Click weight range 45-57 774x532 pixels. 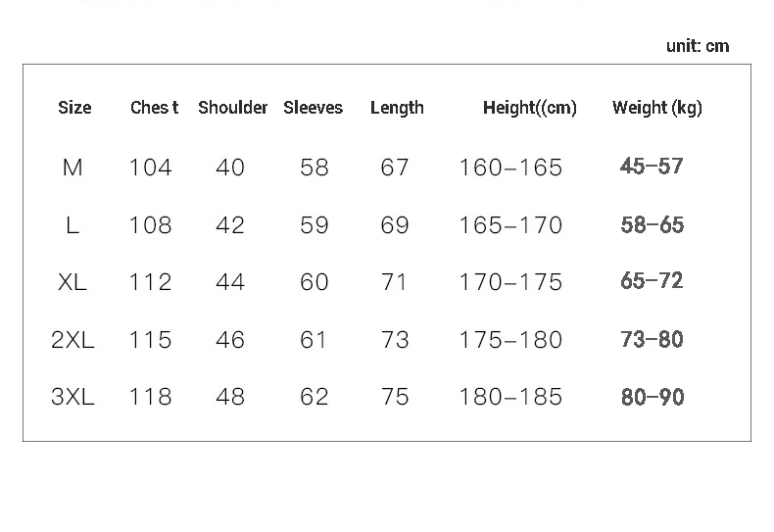tap(652, 167)
